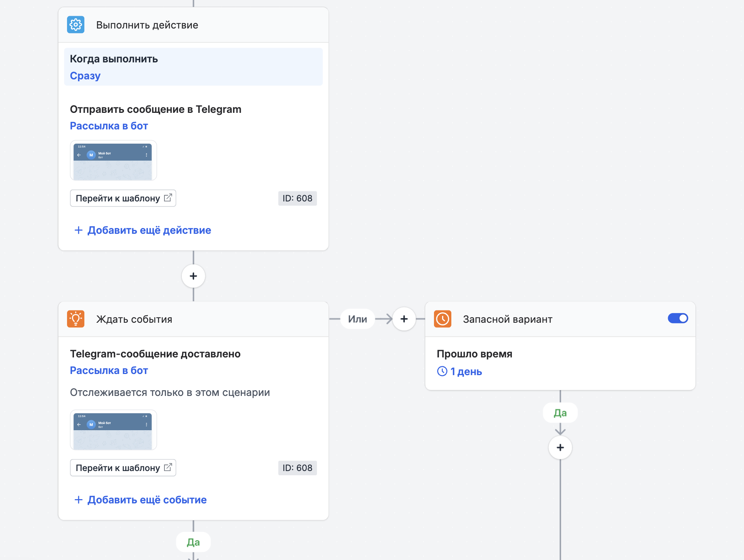Click the small clock icon beside 1 день
The height and width of the screenshot is (560, 744).
[x=442, y=371]
